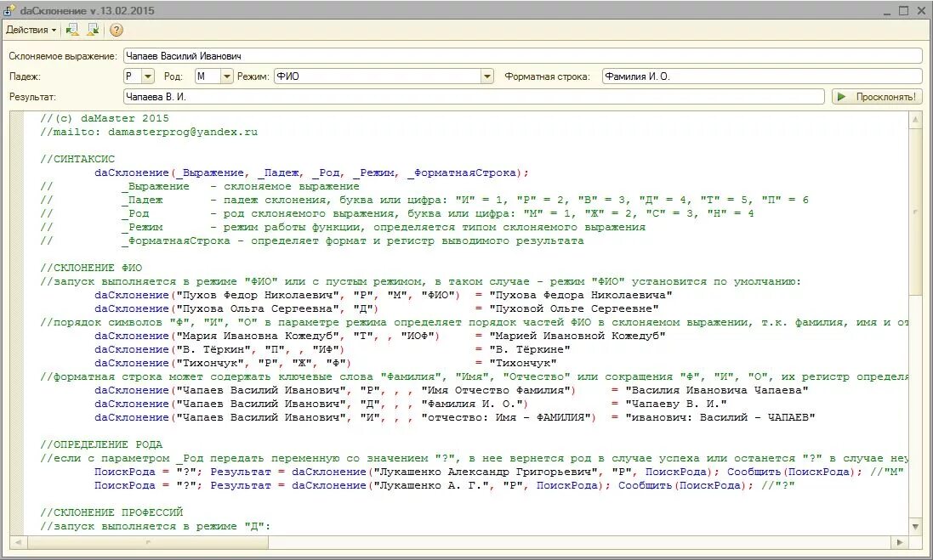The height and width of the screenshot is (560, 933).
Task: Click the //(c) daMaster 2015 line
Action: (104, 118)
